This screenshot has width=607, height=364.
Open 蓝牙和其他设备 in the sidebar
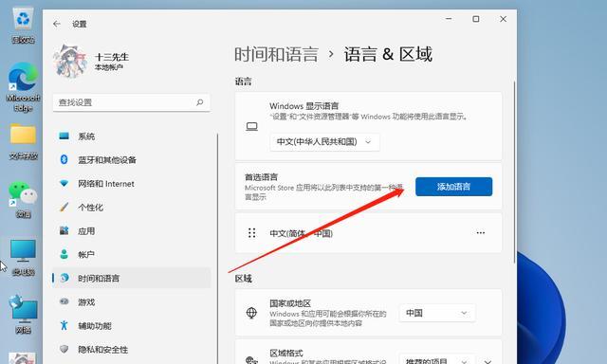coord(132,160)
